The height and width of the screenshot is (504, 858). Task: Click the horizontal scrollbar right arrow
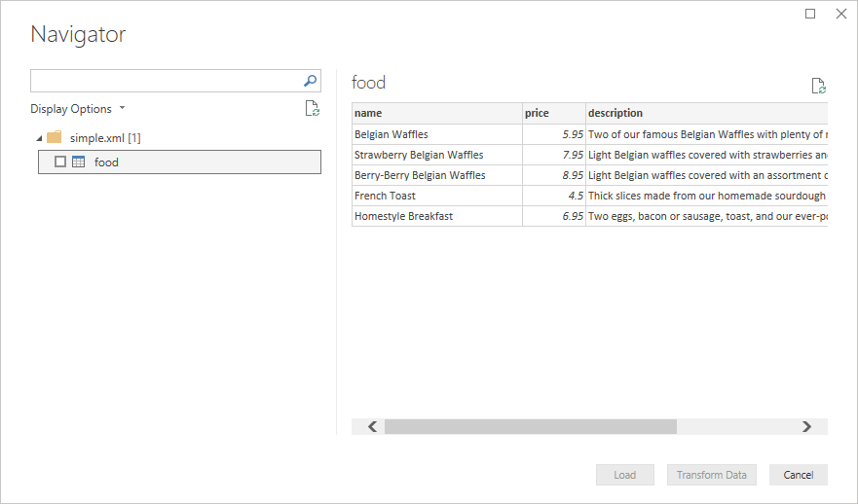tap(806, 426)
